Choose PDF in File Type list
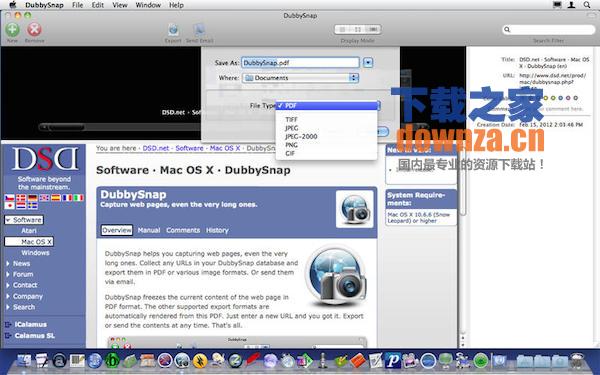This screenshot has height=375, width=600. tap(326, 106)
